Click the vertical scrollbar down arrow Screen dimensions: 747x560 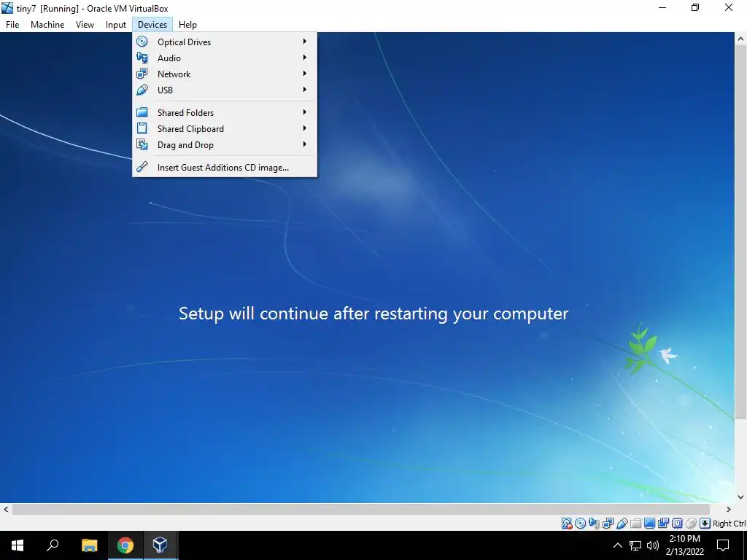(x=741, y=497)
